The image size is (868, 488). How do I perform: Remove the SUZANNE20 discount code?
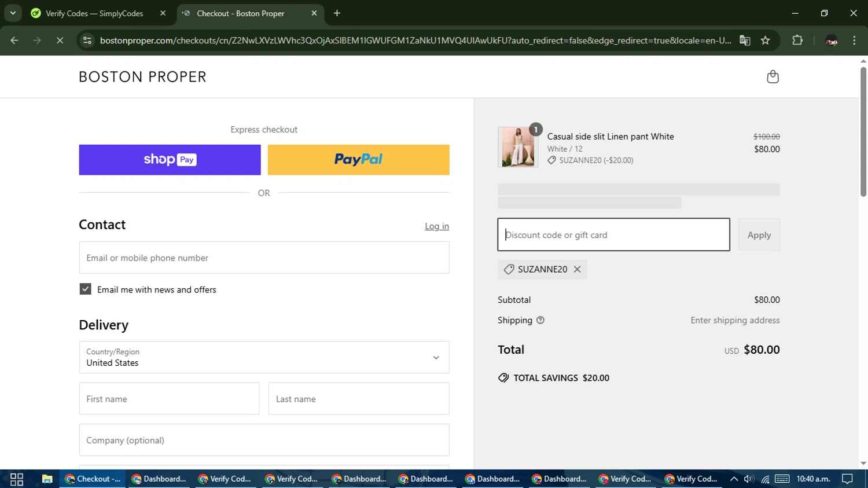(x=577, y=269)
